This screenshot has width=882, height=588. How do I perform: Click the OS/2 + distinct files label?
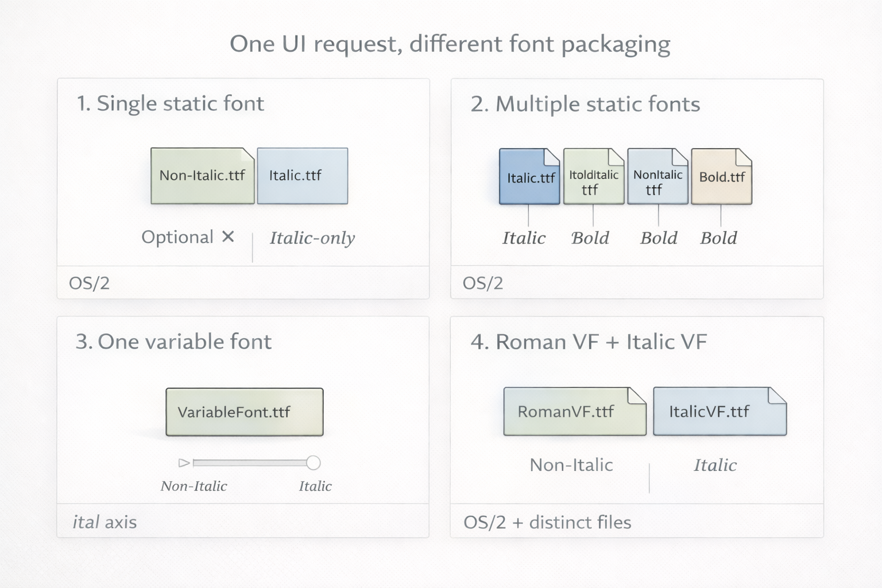tap(547, 522)
